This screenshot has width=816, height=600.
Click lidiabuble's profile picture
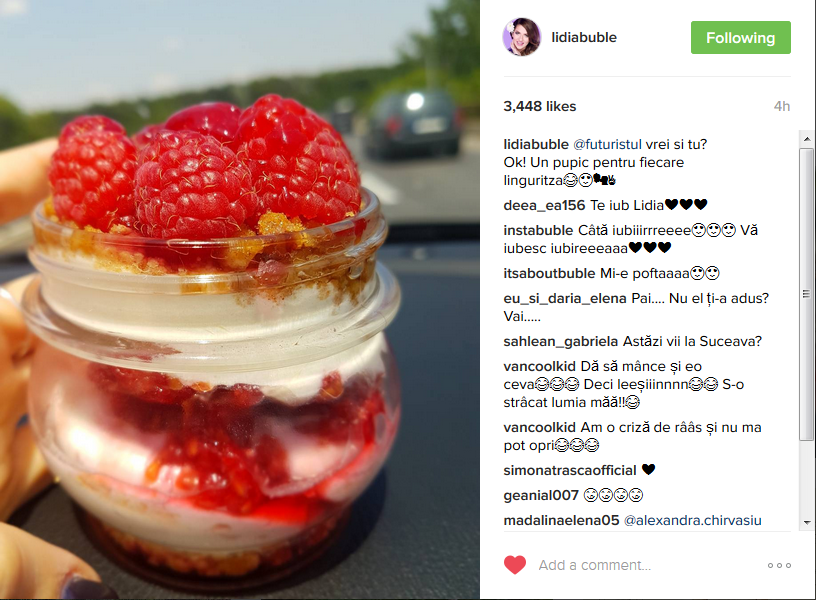(x=522, y=37)
